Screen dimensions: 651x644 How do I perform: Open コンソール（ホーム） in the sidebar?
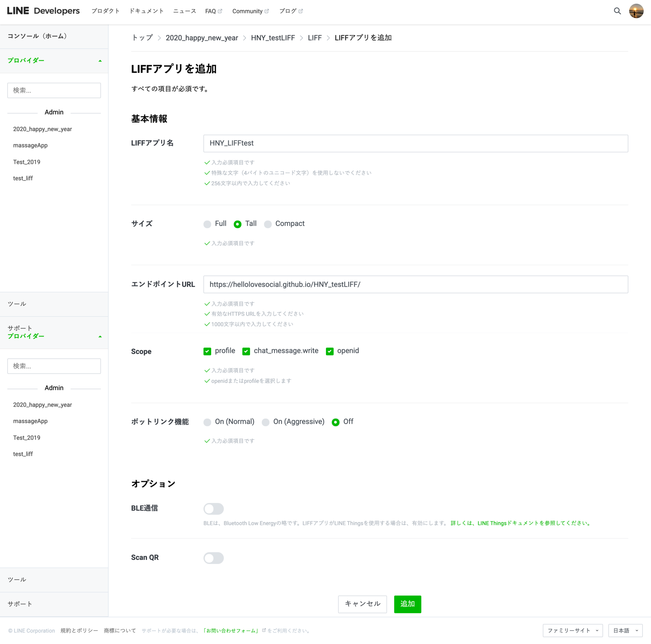coord(38,36)
